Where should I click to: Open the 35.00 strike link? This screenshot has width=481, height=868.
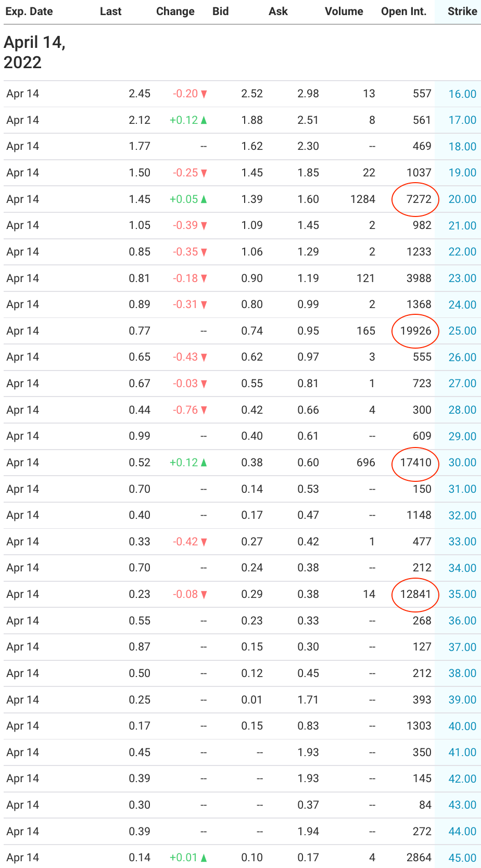[462, 594]
